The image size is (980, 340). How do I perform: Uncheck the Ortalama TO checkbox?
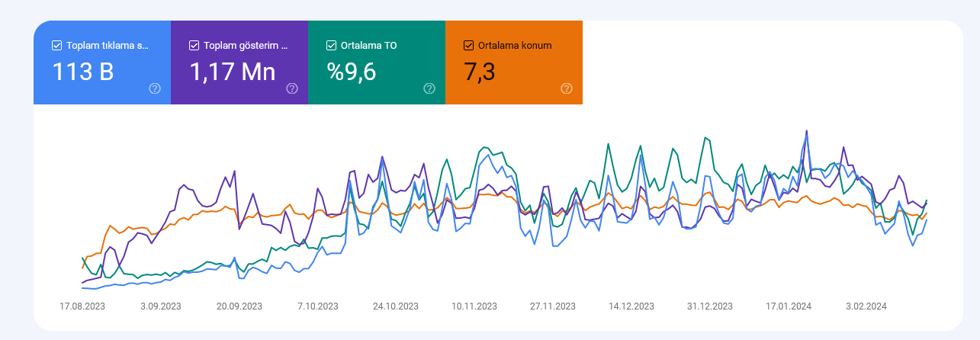click(x=331, y=45)
